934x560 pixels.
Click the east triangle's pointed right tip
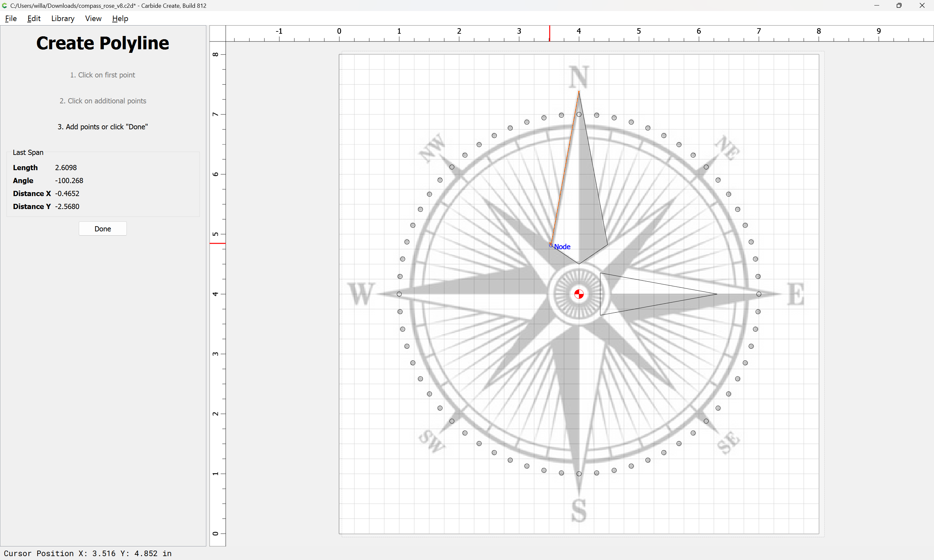coord(716,294)
